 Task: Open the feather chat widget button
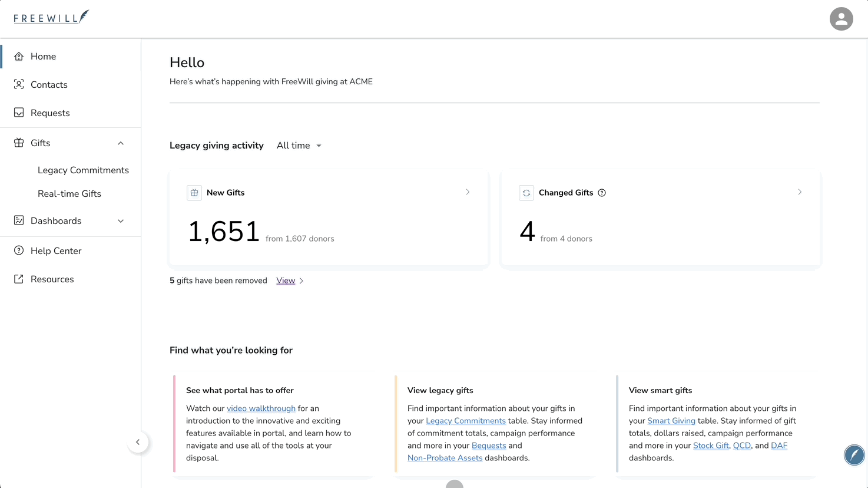coord(854,454)
